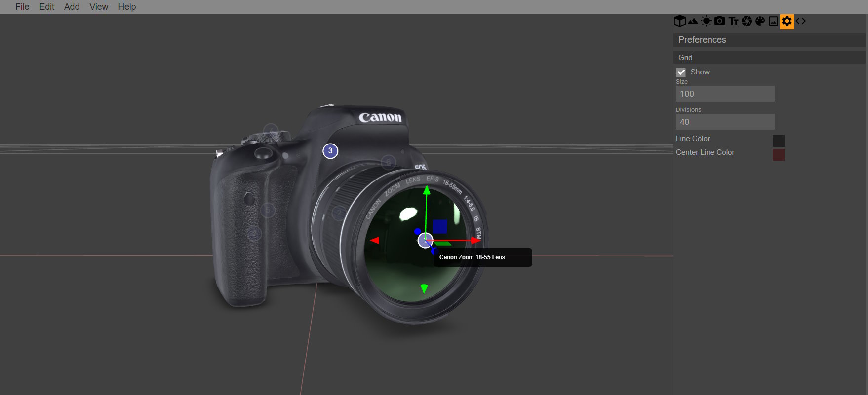Open the framed image panel icon
Image resolution: width=868 pixels, height=395 pixels.
pos(773,21)
